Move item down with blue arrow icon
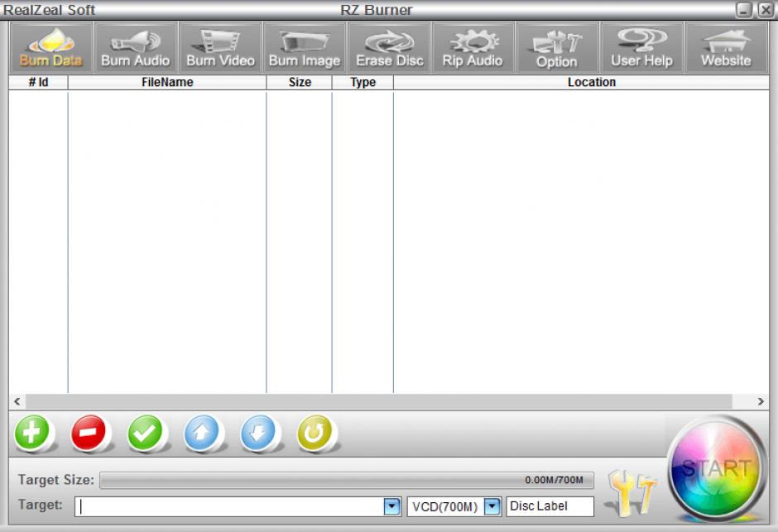Viewport: 778px width, 532px height. pos(258,433)
